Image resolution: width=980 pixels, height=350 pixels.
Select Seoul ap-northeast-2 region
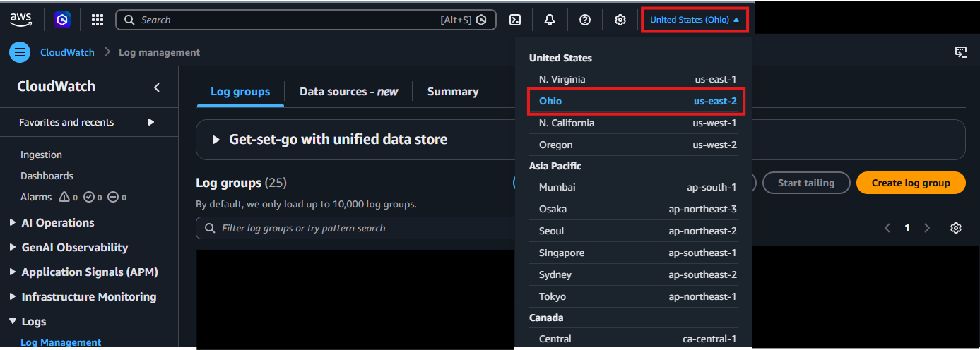[x=634, y=231]
